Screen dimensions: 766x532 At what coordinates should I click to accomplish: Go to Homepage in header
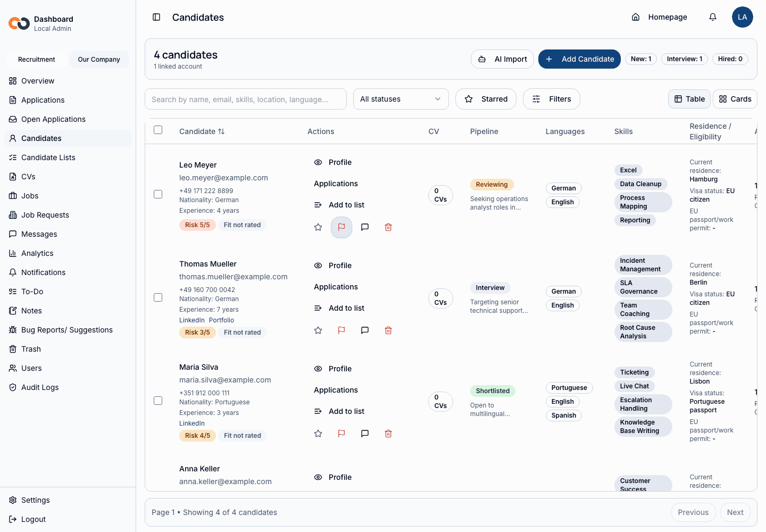click(x=659, y=17)
